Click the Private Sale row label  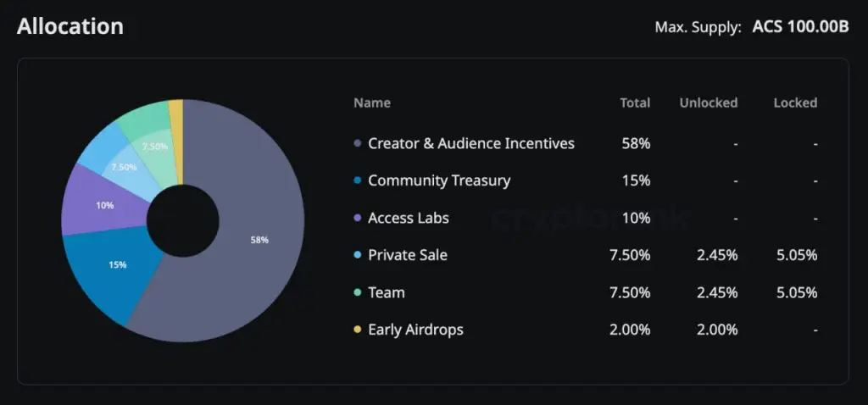408,255
